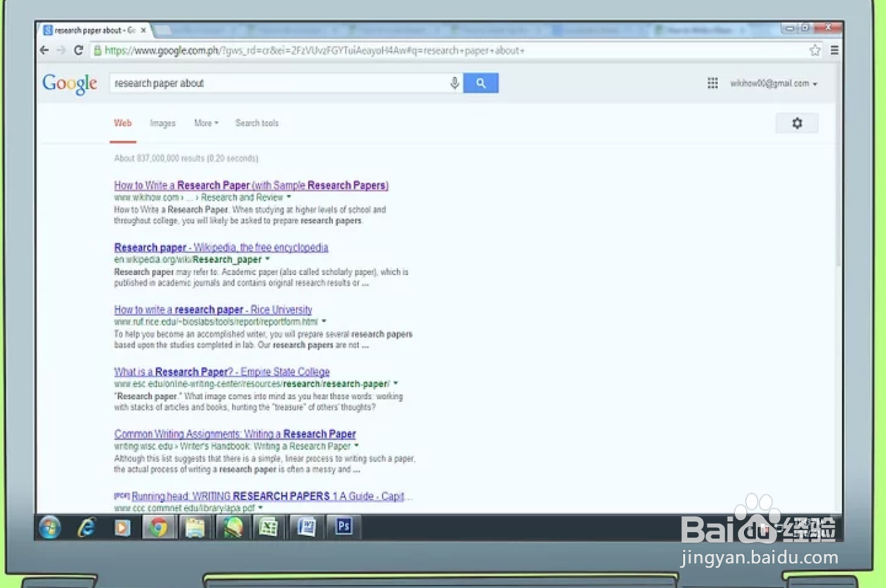Expand arrow next to writing.wisc.edu result URL
This screenshot has height=588, width=886.
[x=356, y=446]
